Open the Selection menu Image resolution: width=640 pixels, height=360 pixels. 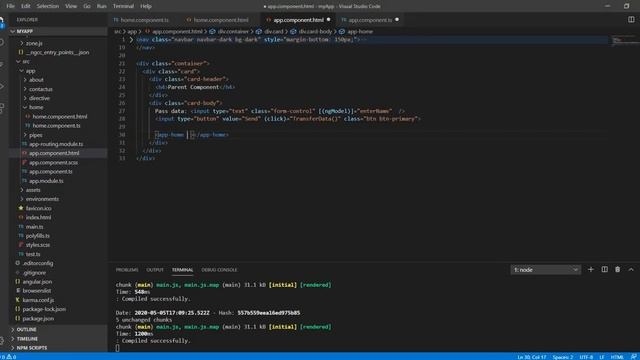click(48, 6)
